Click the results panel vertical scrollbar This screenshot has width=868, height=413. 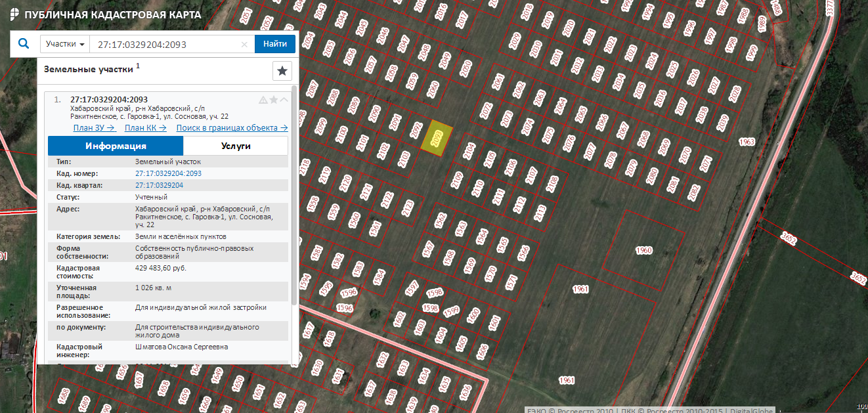click(x=293, y=197)
